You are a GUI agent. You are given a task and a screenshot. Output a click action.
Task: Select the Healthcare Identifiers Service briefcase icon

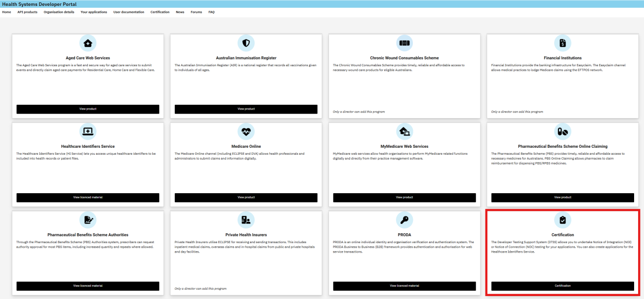point(88,131)
